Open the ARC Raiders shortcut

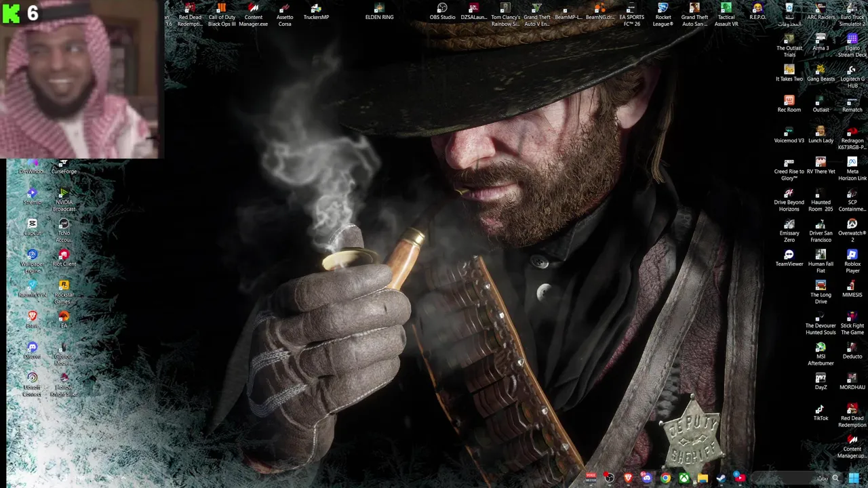coord(821,12)
